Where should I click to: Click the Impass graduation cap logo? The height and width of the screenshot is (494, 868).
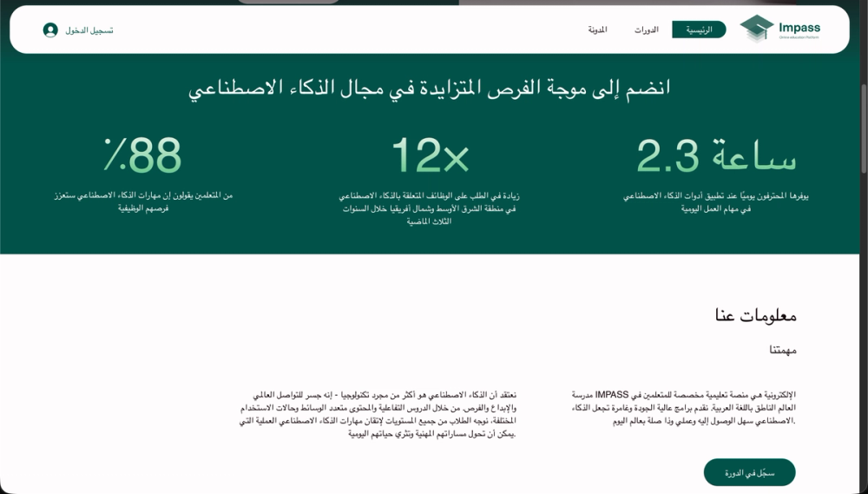(x=756, y=29)
